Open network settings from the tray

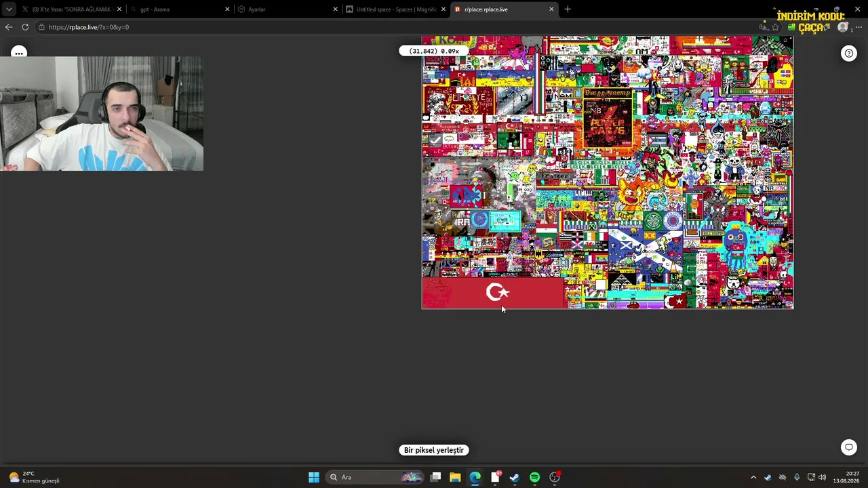tap(811, 477)
